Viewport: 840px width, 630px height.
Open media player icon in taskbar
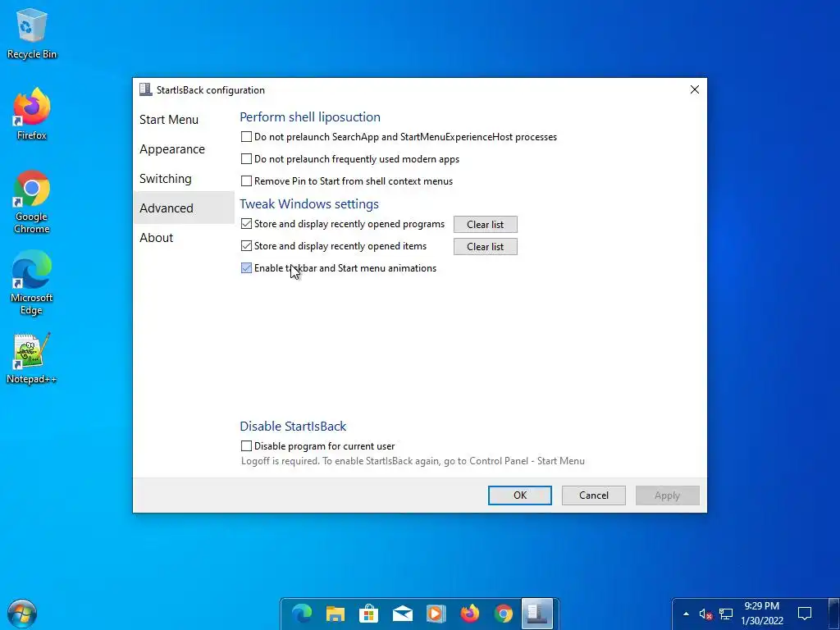tap(436, 614)
